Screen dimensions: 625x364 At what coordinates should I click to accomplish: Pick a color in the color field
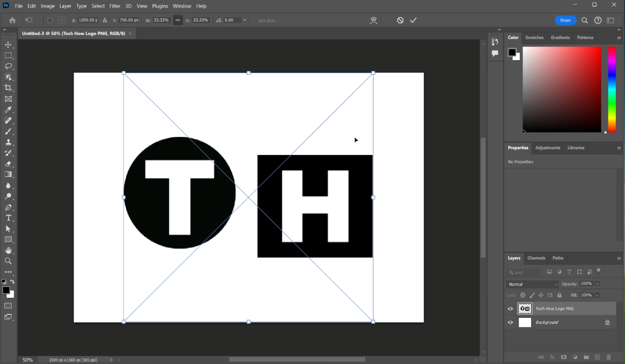(x=562, y=89)
